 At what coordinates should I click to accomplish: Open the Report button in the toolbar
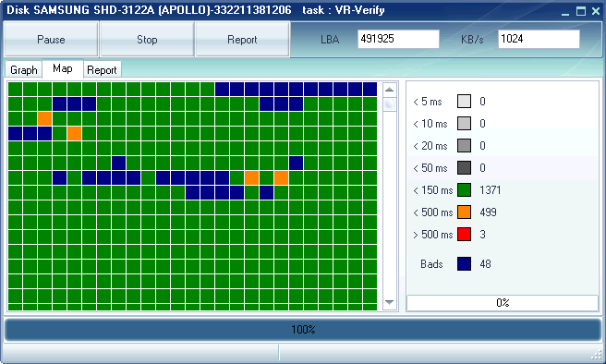coord(242,40)
